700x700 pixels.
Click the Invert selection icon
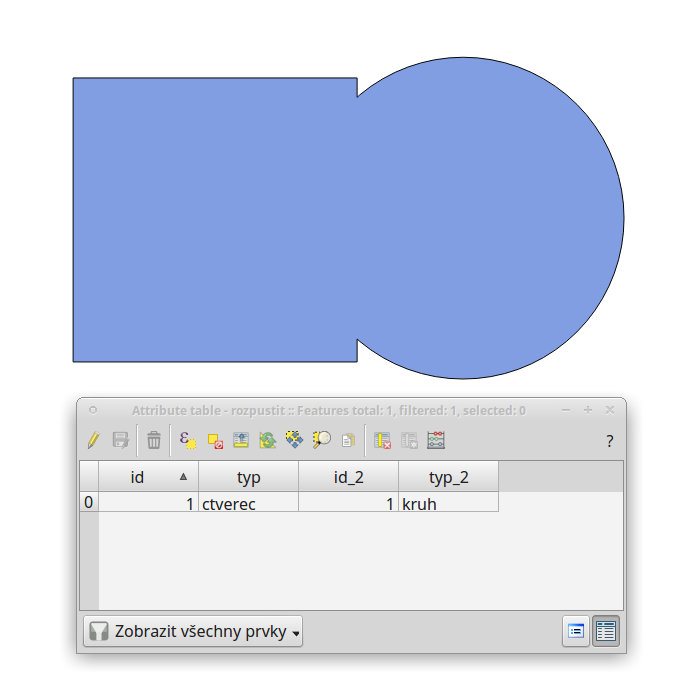tap(268, 440)
